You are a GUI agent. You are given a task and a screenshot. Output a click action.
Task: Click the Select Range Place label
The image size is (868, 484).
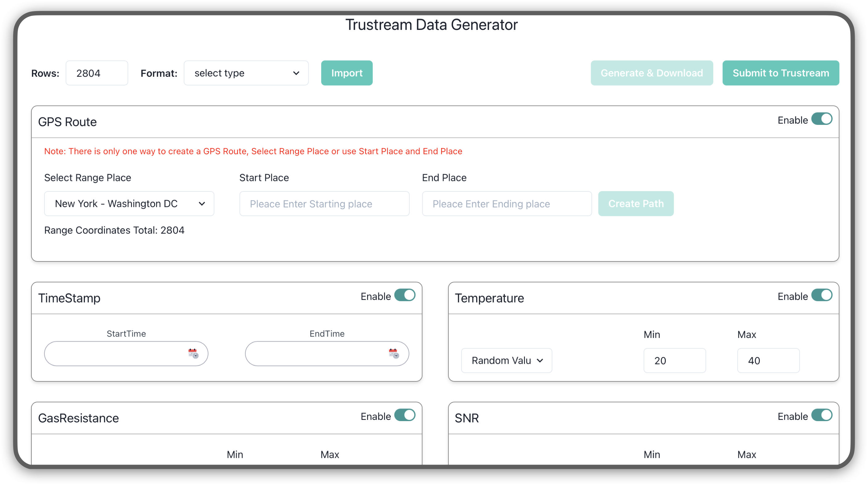point(88,178)
